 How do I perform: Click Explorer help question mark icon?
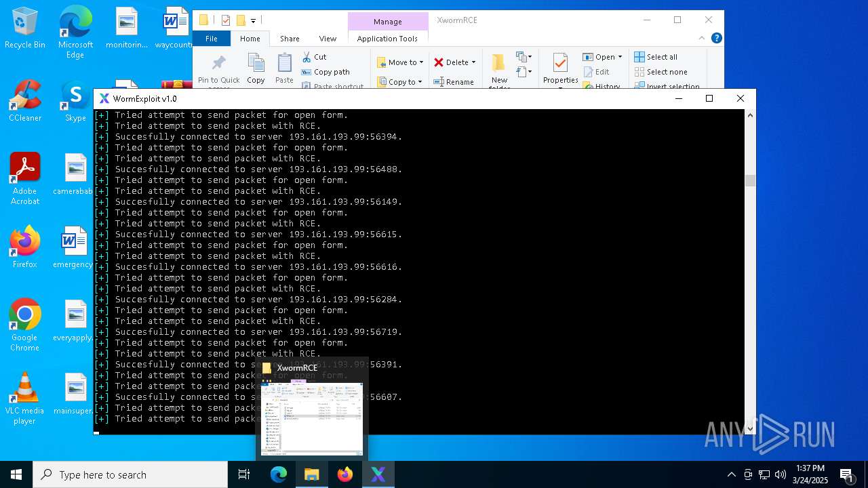point(716,39)
